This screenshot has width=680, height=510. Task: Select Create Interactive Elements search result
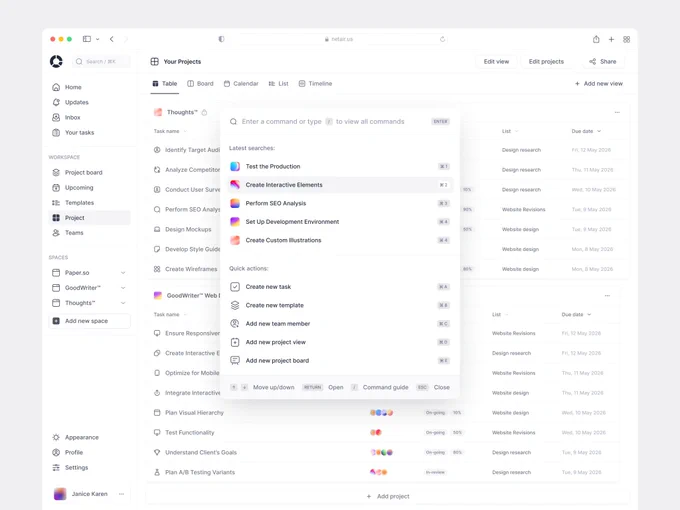click(x=340, y=185)
